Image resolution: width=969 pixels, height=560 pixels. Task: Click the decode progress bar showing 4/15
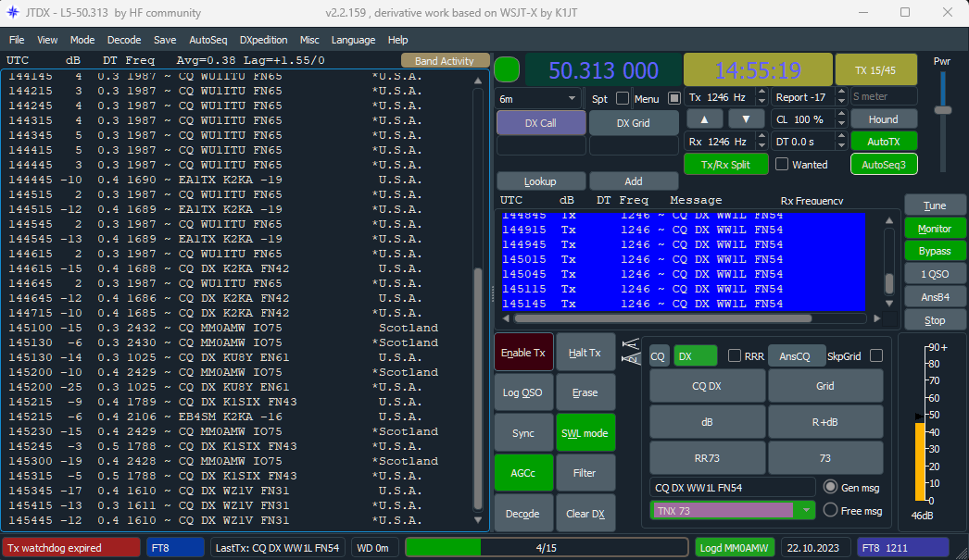547,548
